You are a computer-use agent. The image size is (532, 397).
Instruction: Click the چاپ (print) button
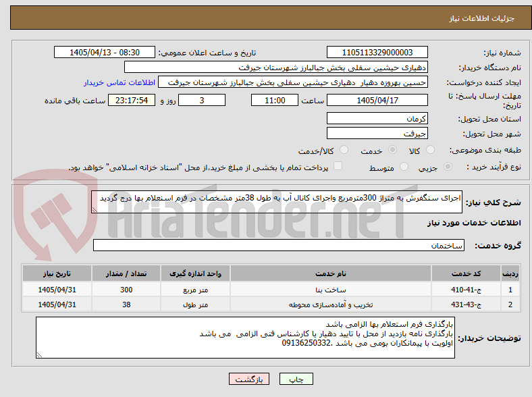click(296, 379)
